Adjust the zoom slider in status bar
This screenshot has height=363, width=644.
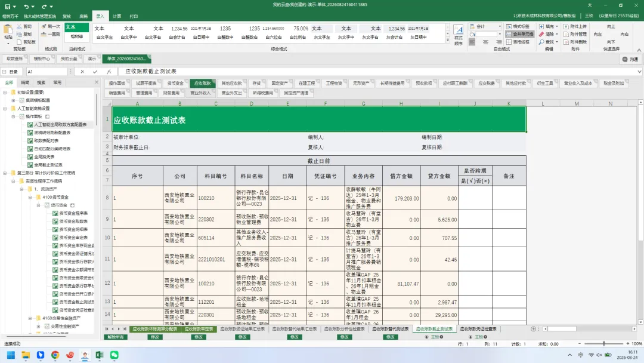click(603, 344)
